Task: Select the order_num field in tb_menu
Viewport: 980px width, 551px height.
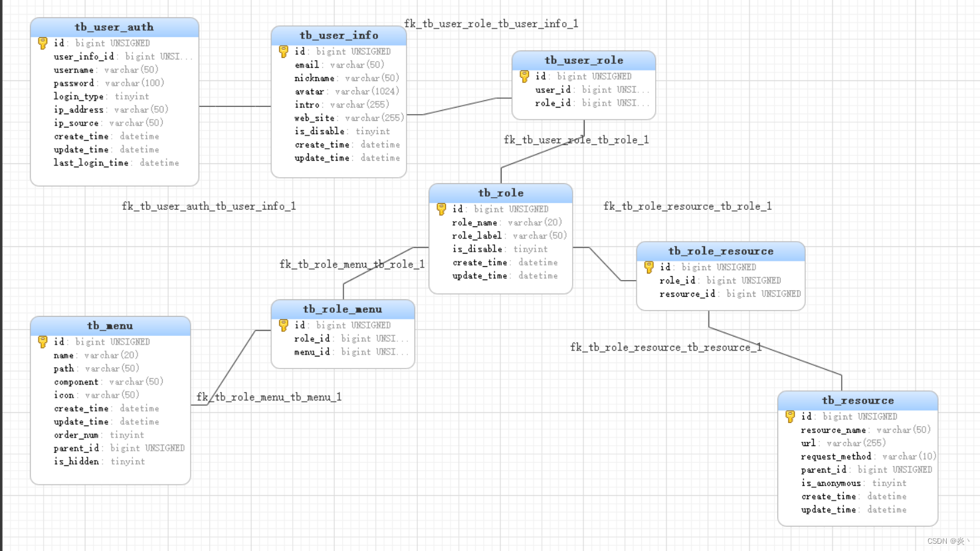Action: (x=98, y=435)
